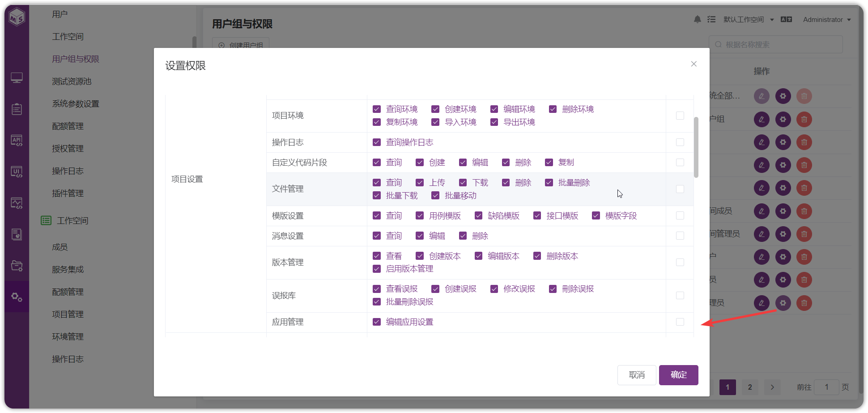Click the 前往 page number input
The height and width of the screenshot is (413, 868).
(826, 387)
